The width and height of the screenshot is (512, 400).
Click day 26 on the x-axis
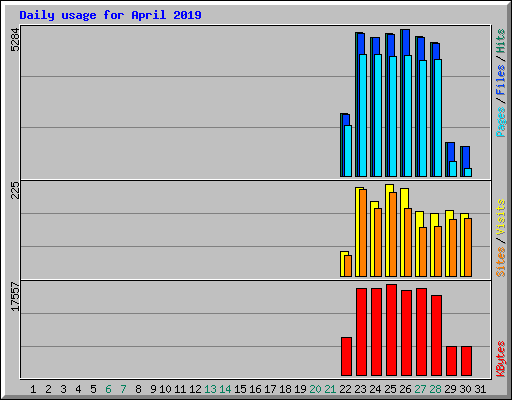405,389
